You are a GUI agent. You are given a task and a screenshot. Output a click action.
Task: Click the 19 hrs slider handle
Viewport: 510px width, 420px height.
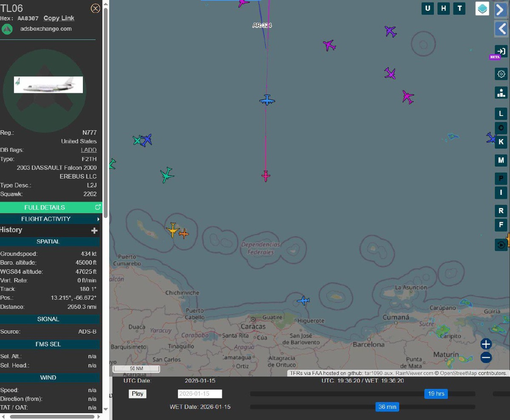(x=436, y=394)
